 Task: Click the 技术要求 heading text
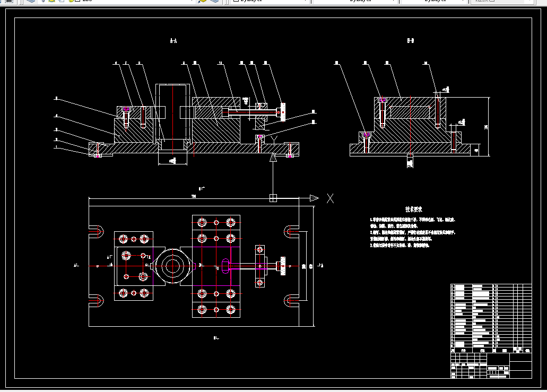point(414,209)
